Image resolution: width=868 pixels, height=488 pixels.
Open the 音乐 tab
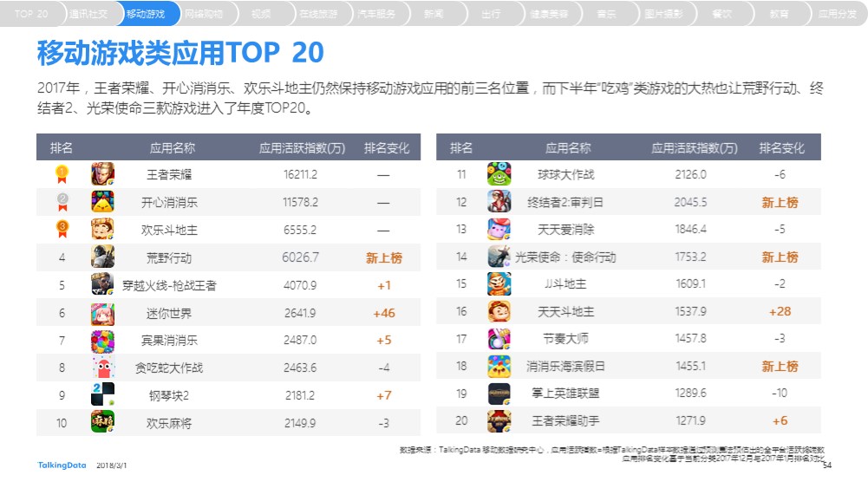tap(607, 14)
